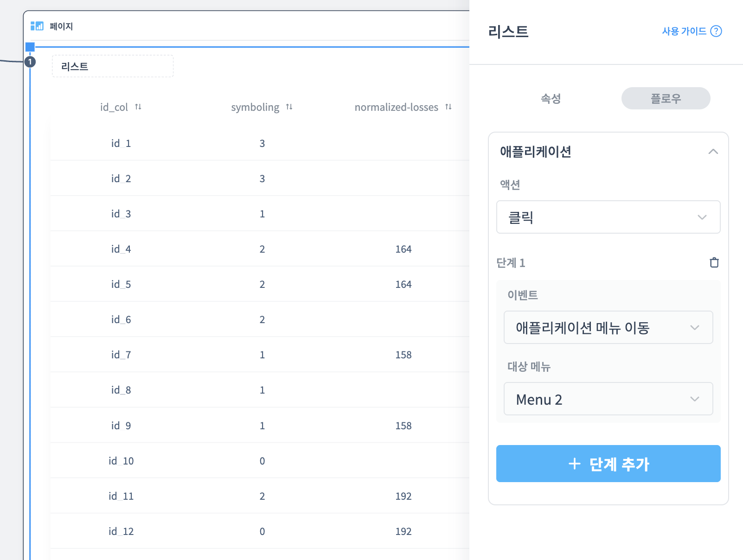Sort the id_col column using its sort arrows

pos(138,107)
